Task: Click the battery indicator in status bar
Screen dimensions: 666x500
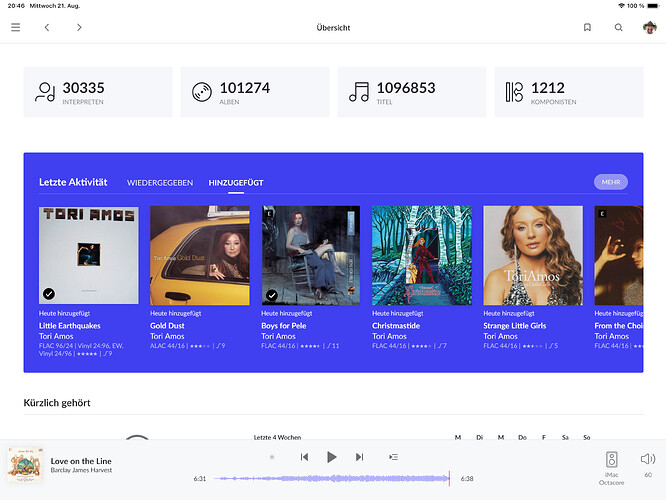Action: (x=653, y=6)
